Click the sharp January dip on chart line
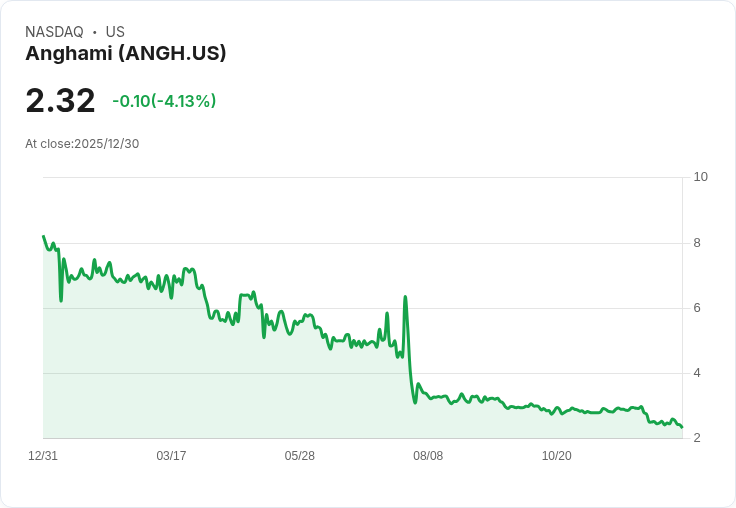Viewport: 736px width, 508px height. pyautogui.click(x=61, y=300)
